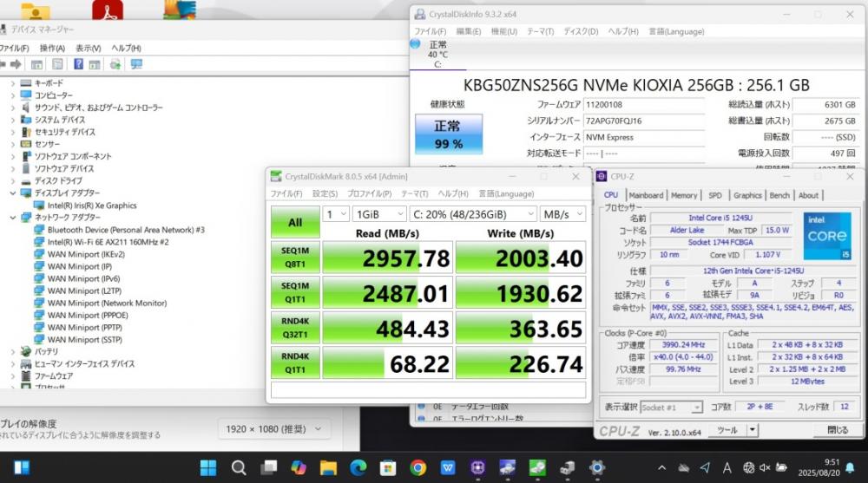Click Device Manager's forward arrow toolbar icon

point(16,64)
